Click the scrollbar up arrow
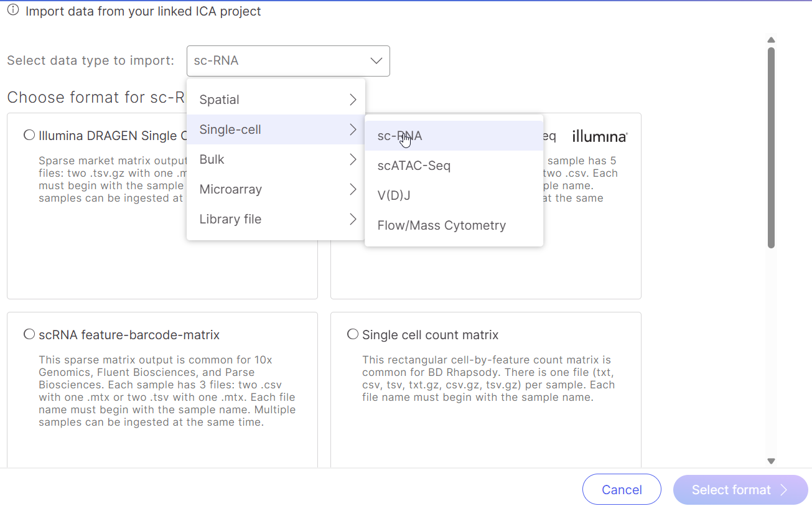 pos(771,40)
